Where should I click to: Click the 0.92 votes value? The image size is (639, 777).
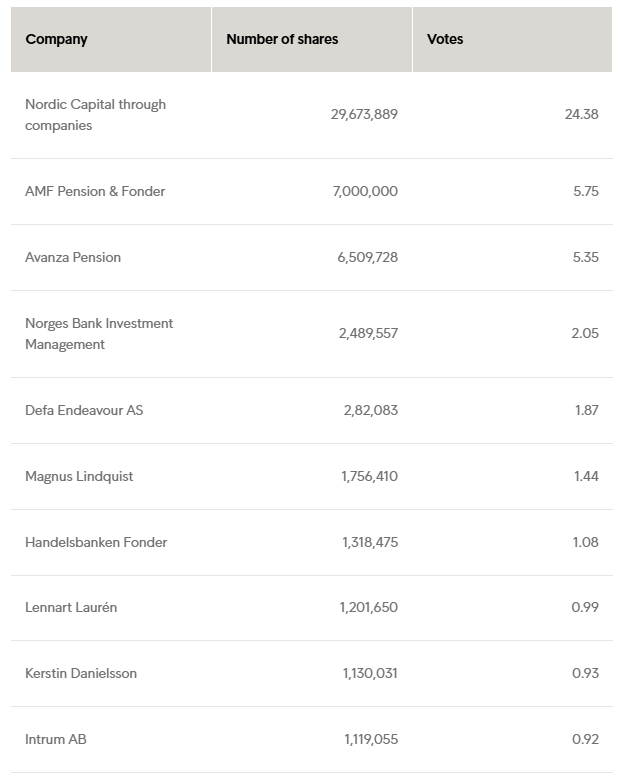coord(585,739)
